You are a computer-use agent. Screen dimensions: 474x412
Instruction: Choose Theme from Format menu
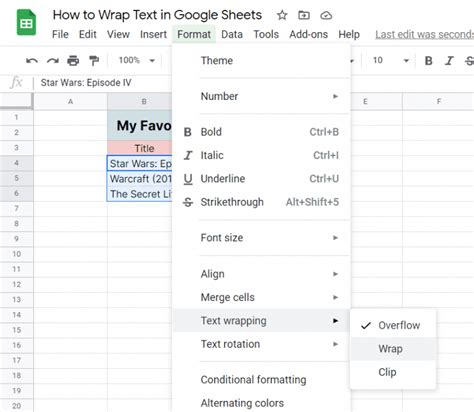[x=261, y=61]
